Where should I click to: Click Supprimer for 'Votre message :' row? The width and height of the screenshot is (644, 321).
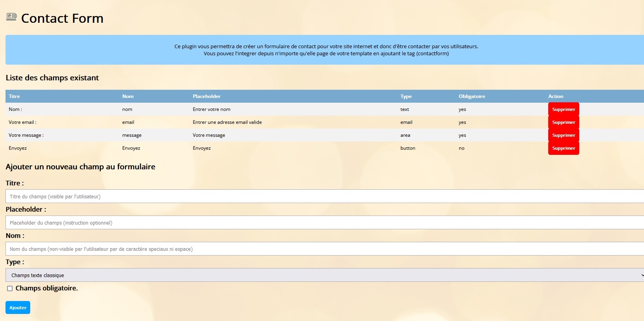tap(564, 135)
